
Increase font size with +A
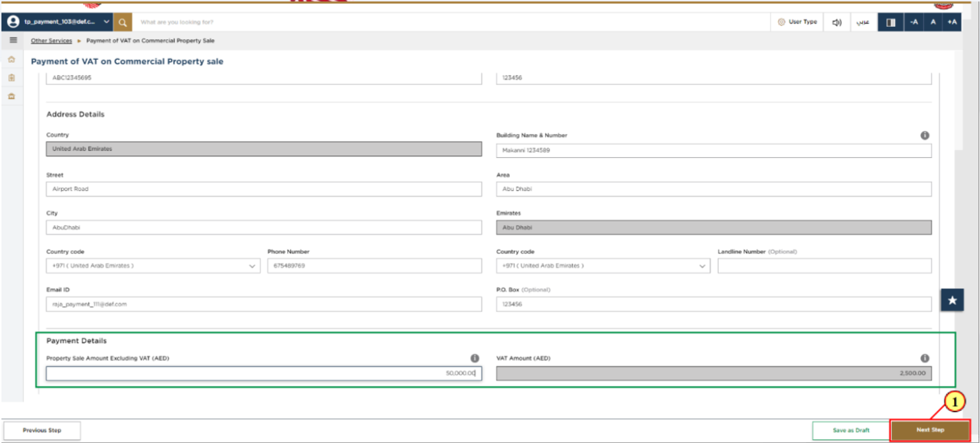pos(952,22)
